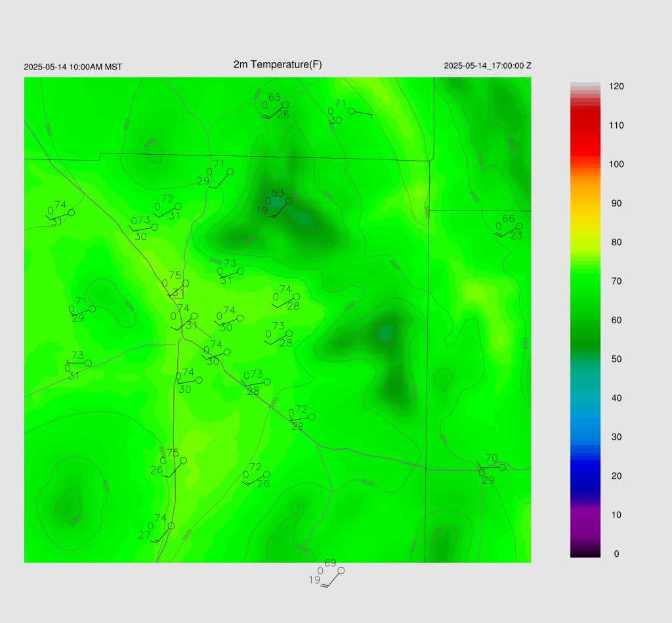Click the colorbar label "20"
Screen dimensions: 672x623
pyautogui.click(x=616, y=476)
